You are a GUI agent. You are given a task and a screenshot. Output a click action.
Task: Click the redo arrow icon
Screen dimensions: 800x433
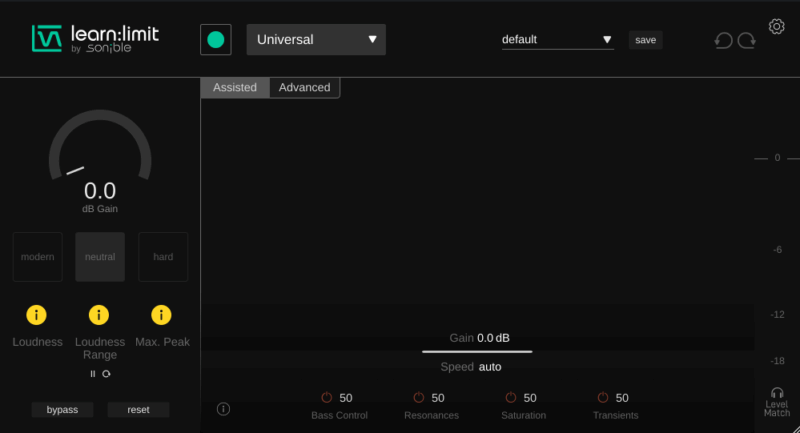(746, 41)
